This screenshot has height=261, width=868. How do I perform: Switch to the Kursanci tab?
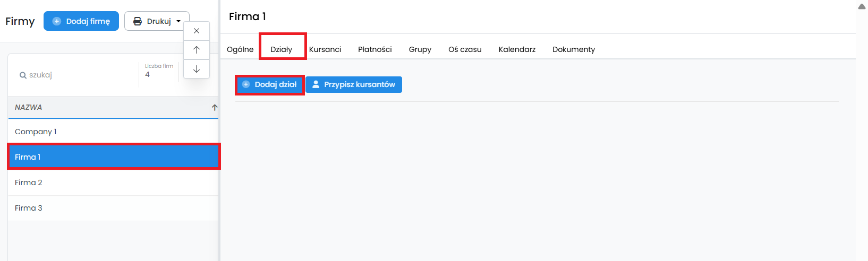[325, 49]
